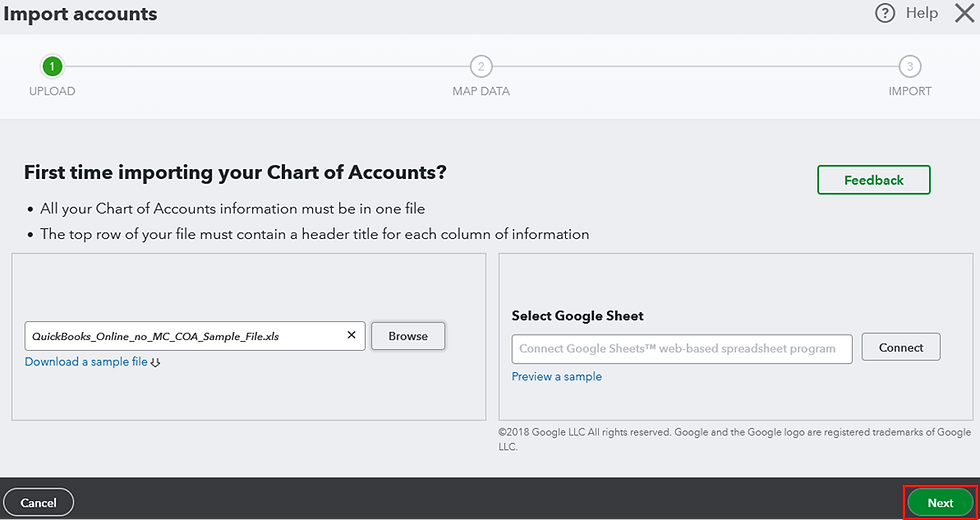Open the Preview a sample link
This screenshot has height=520, width=980.
(x=556, y=377)
